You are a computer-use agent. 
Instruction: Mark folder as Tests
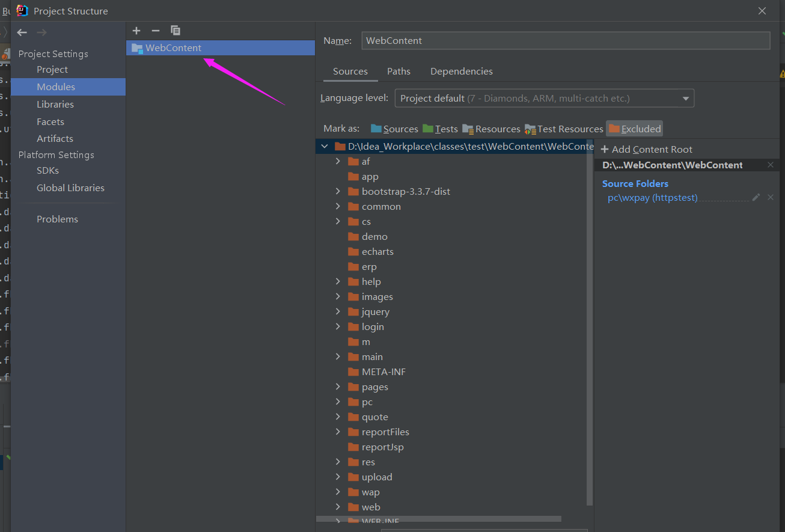click(440, 129)
